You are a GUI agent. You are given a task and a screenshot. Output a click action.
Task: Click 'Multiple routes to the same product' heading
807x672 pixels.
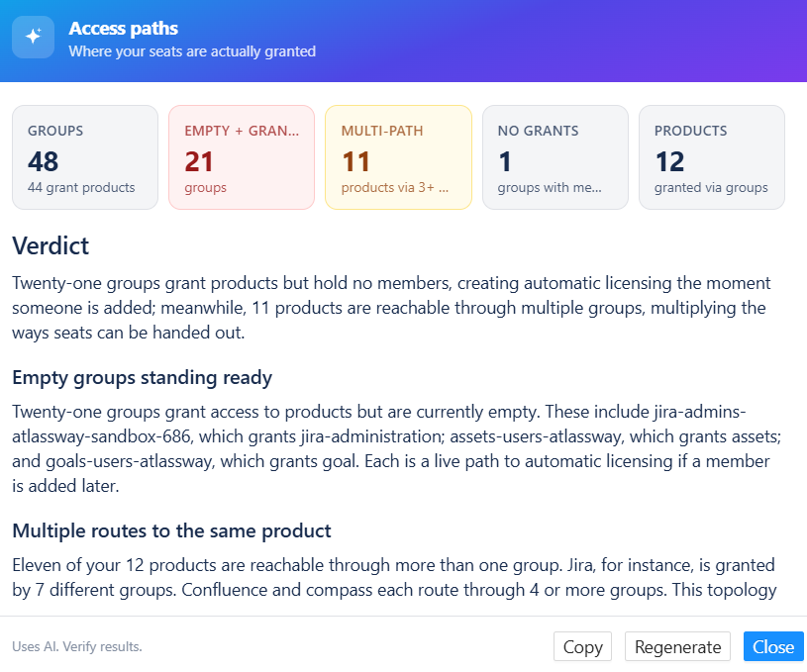click(x=171, y=530)
